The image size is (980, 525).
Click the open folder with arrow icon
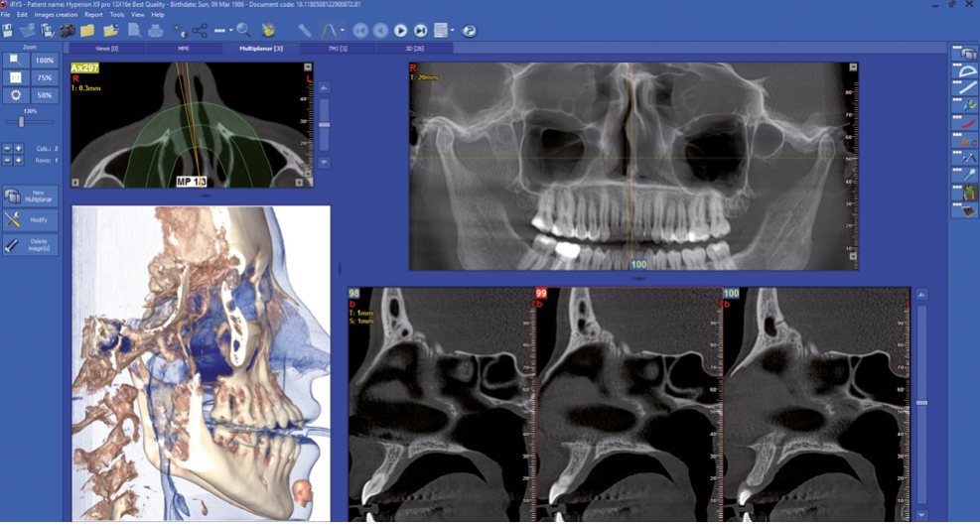tap(110, 30)
